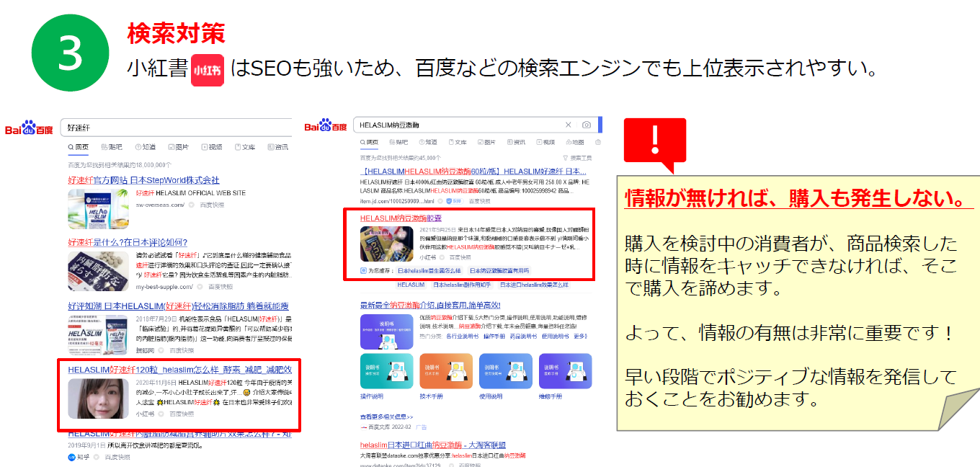Open the HELASLIM official site product thumbnail

click(99, 210)
